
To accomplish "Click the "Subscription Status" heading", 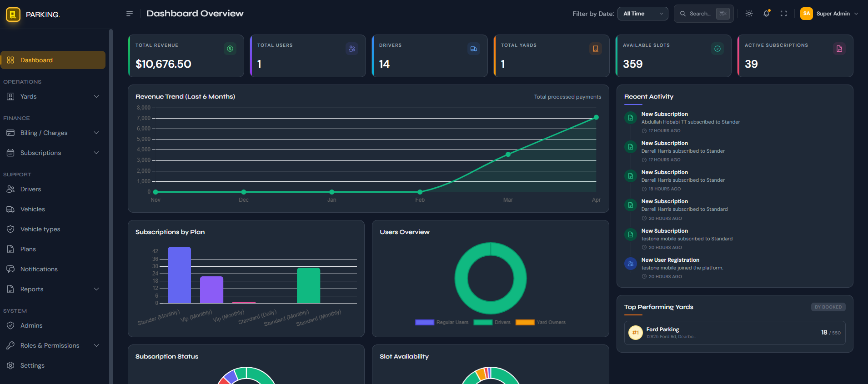I will pos(167,357).
